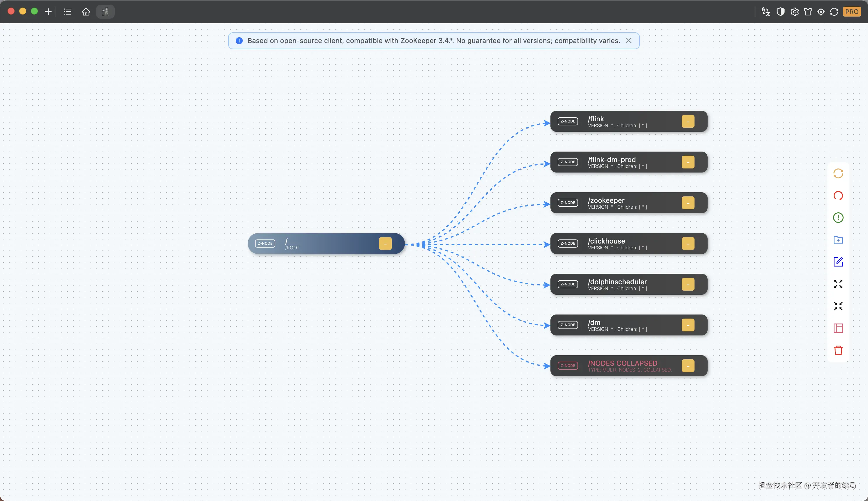The width and height of the screenshot is (868, 501).
Task: Click the collapse-all arrows icon
Action: (838, 306)
